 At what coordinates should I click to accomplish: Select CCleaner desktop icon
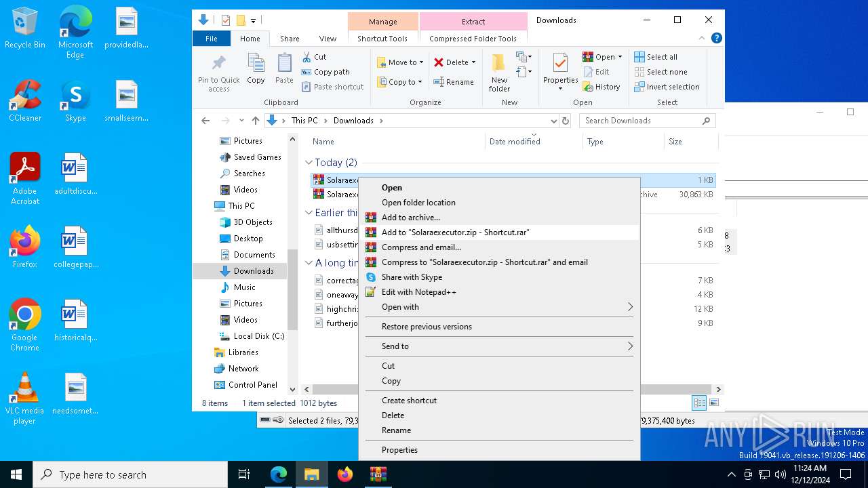[x=25, y=101]
